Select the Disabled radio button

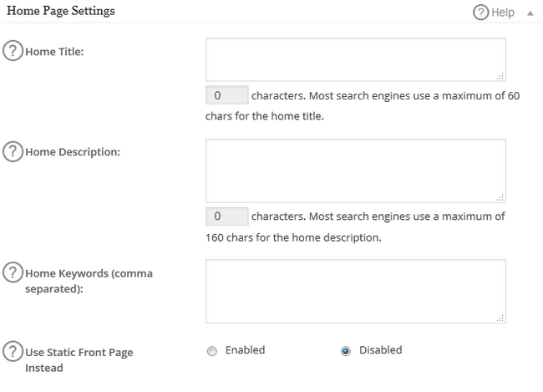click(345, 351)
